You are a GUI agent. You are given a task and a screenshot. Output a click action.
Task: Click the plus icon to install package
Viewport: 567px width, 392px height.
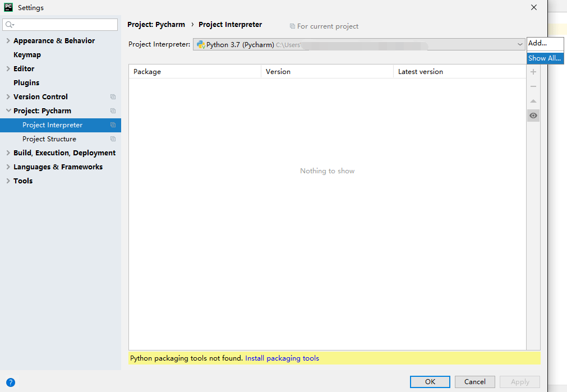pos(533,72)
